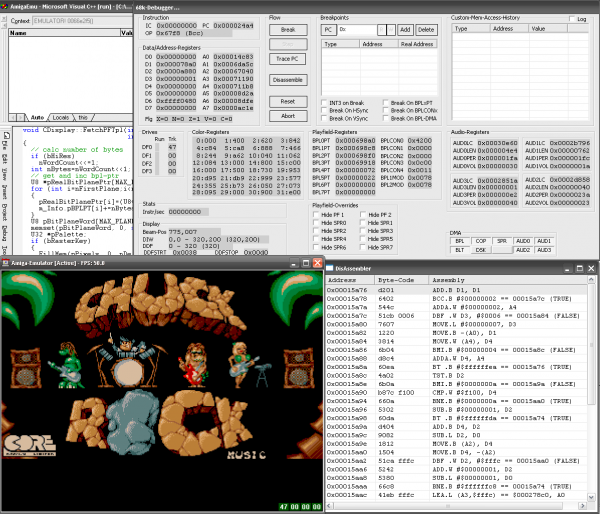Toggle the BPL DMA button
The image size is (600, 514).
(x=460, y=241)
